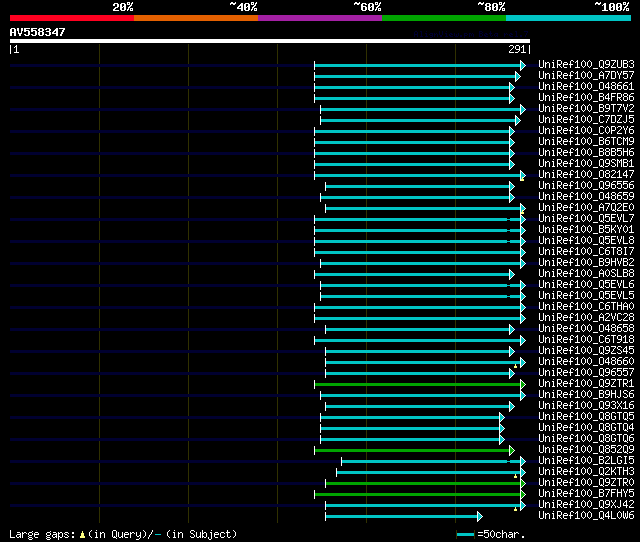Image resolution: width=640 pixels, height=542 pixels.
Task: Click the cyan ~100% legend segment
Action: coord(568,18)
